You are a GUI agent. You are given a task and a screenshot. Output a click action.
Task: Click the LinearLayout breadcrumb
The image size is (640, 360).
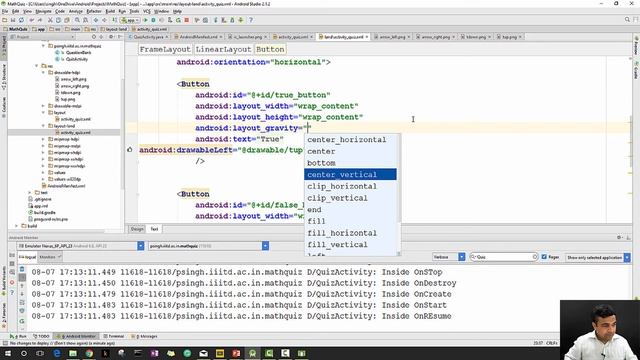pyautogui.click(x=223, y=49)
